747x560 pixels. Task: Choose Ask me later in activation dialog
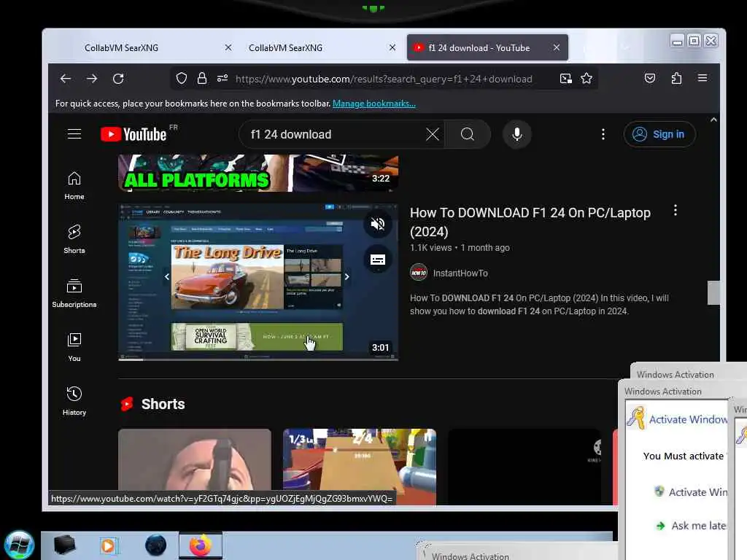[x=692, y=526]
